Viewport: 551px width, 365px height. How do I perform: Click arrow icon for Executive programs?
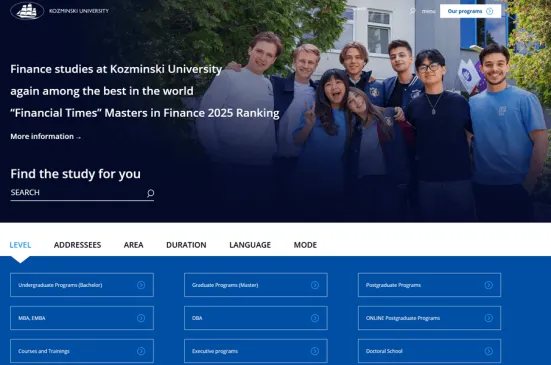tap(315, 351)
